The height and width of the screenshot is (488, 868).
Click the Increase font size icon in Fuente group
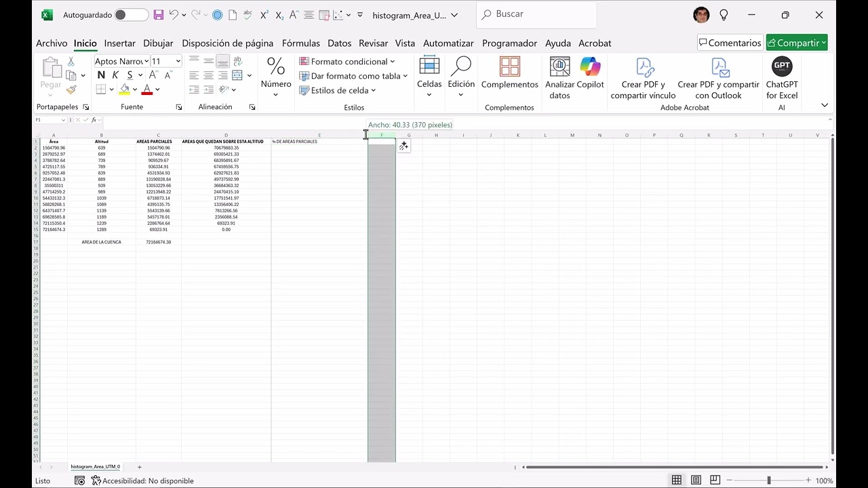point(155,75)
